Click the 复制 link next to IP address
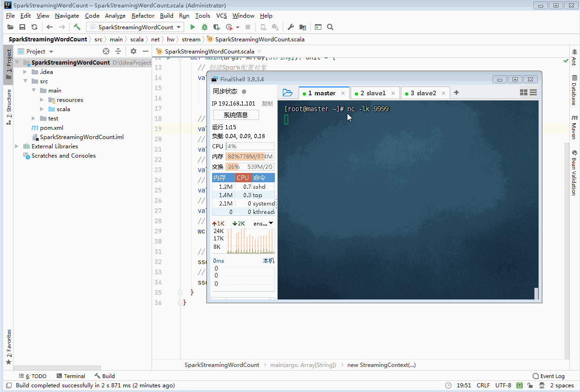 (x=267, y=104)
